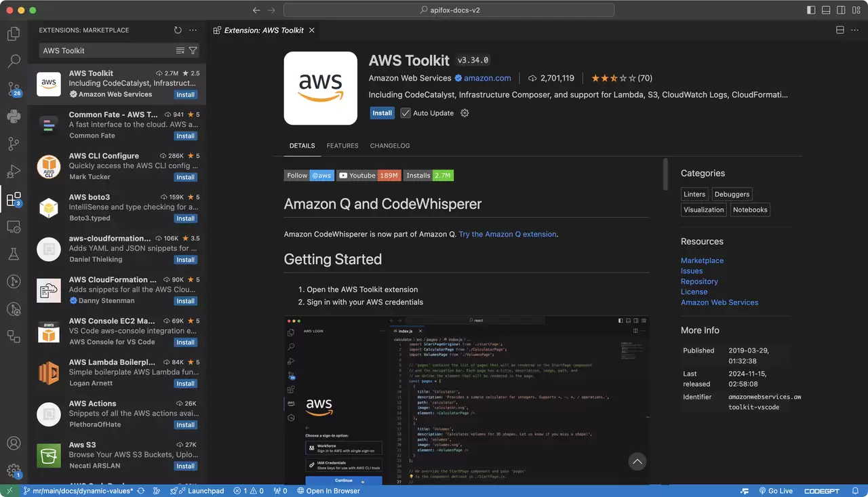Toggle the secondary side bar layout icon
The height and width of the screenshot is (497, 868).
tap(842, 10)
